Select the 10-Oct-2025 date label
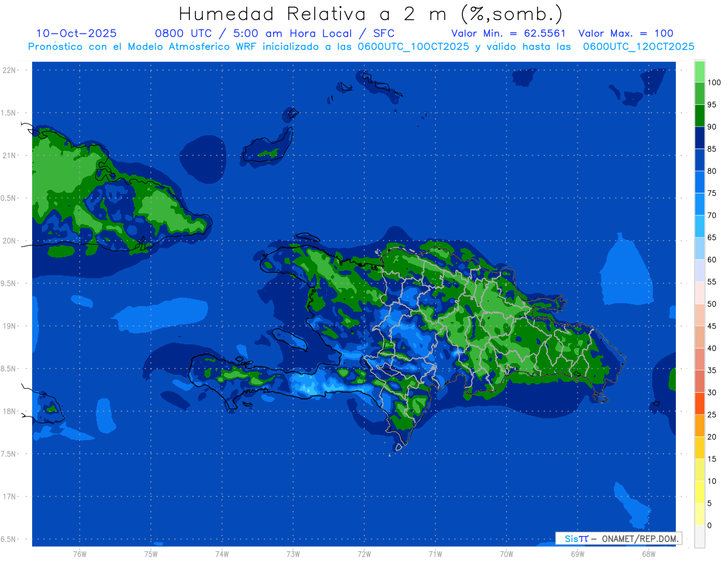Screen dimensions: 728x562 click(x=76, y=33)
